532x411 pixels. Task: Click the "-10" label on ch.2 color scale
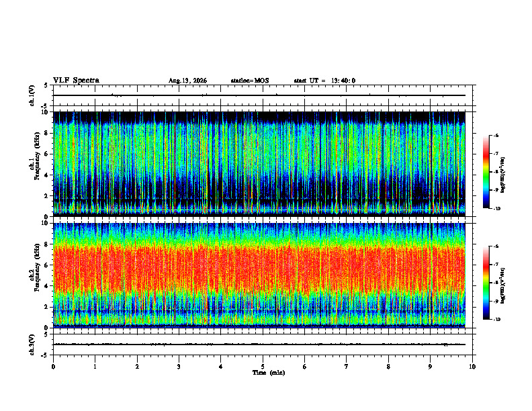pos(496,319)
